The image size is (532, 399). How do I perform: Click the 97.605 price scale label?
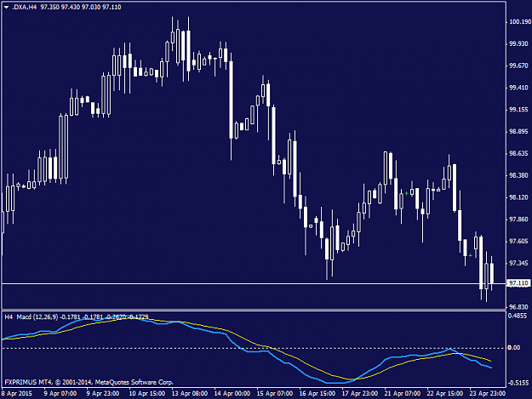click(x=518, y=241)
